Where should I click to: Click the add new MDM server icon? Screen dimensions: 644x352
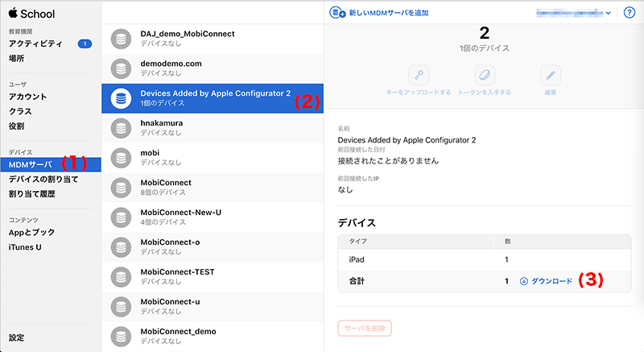pyautogui.click(x=337, y=13)
